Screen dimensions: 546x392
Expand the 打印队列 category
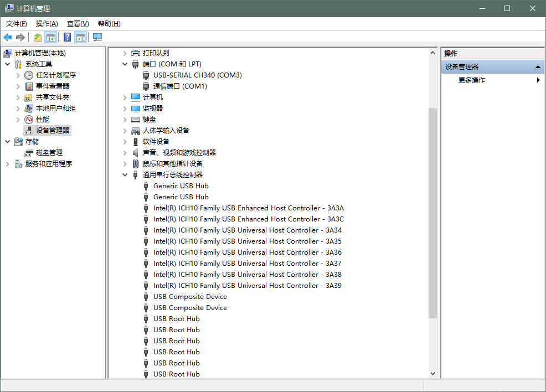coord(125,53)
